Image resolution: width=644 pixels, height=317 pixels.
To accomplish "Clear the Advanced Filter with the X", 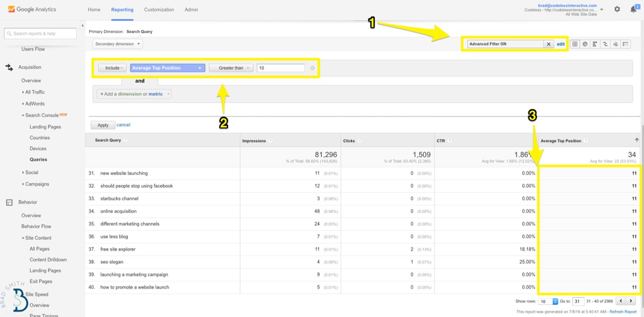I will [549, 44].
